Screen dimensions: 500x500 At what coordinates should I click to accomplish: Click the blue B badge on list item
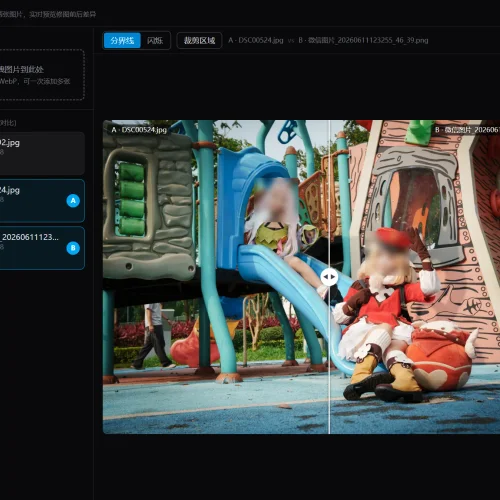[73, 248]
